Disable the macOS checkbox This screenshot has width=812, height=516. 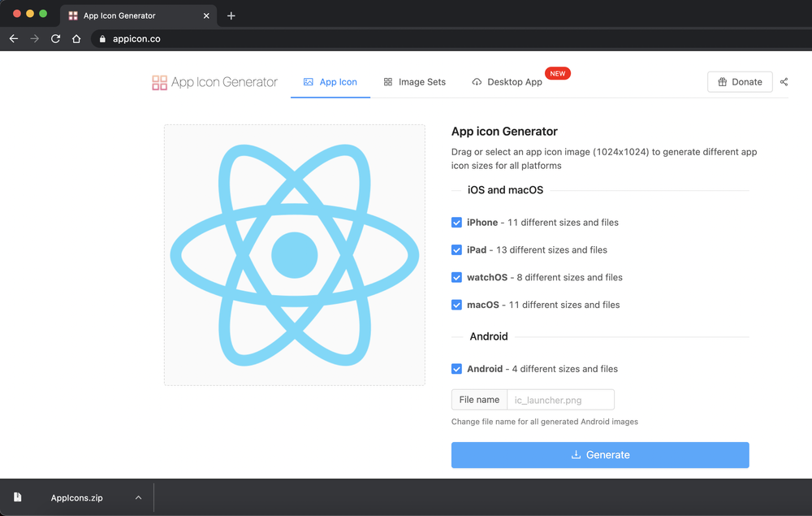coord(456,305)
